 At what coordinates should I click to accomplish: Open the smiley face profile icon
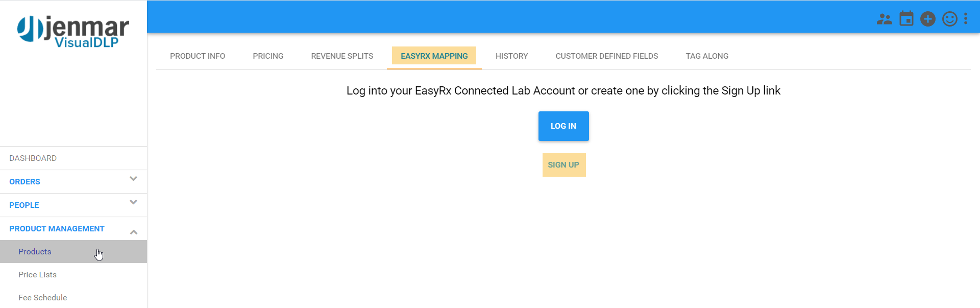point(950,19)
